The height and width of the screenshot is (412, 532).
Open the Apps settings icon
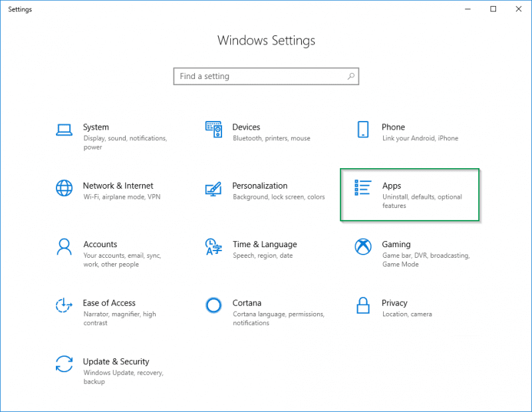(x=363, y=189)
